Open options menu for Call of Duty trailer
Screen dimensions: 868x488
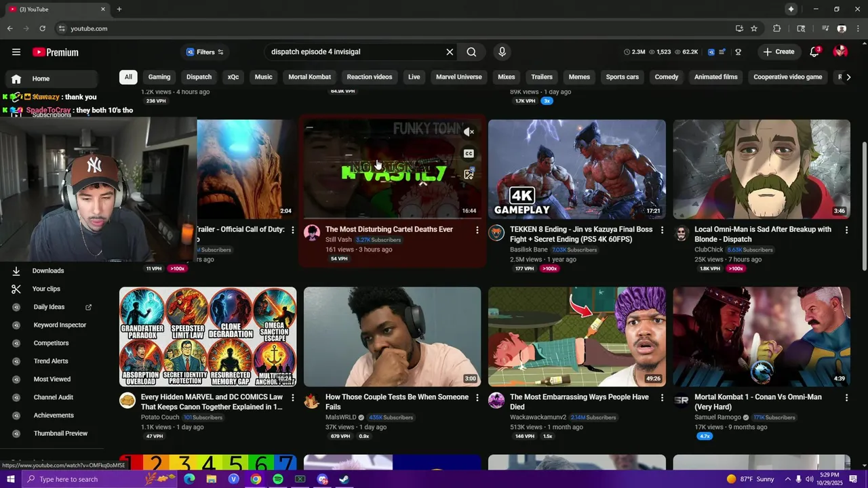(293, 230)
